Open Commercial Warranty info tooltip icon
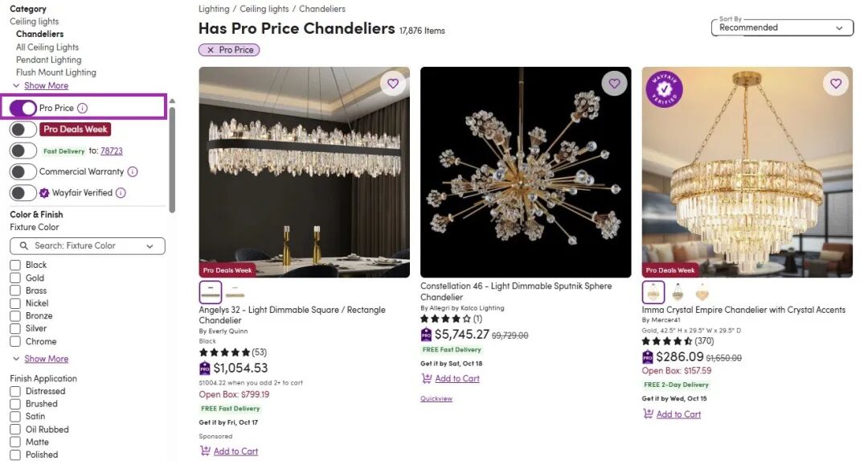The image size is (868, 461). tap(133, 171)
